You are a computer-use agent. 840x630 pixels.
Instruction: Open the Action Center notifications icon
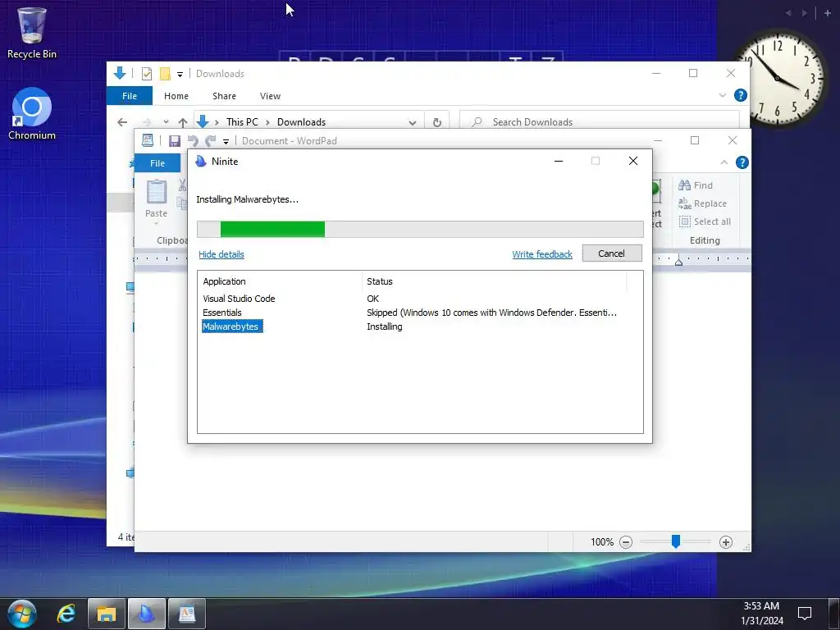[804, 613]
